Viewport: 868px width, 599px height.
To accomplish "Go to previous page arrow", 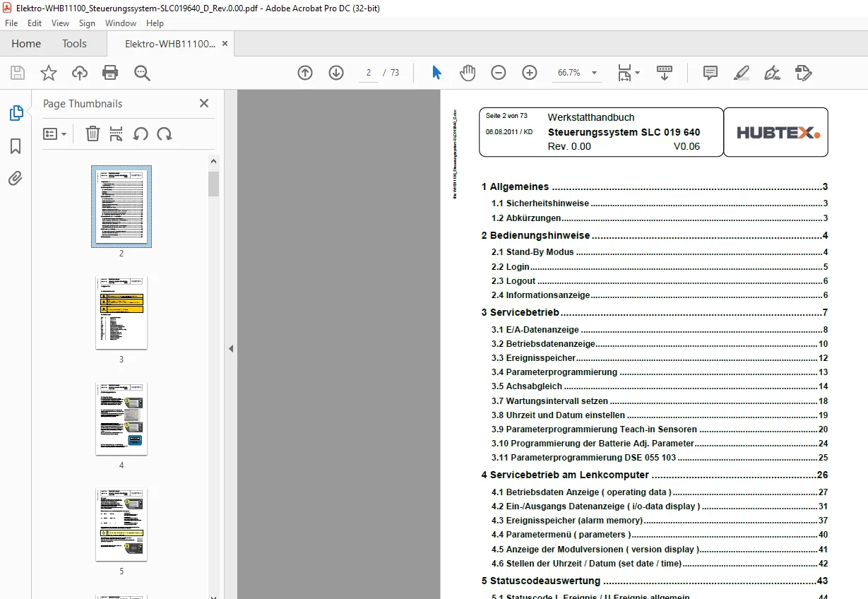I will [x=305, y=73].
